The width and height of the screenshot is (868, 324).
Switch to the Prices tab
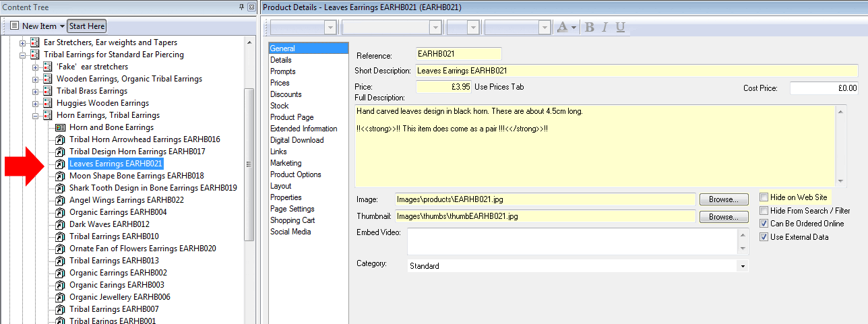[280, 83]
